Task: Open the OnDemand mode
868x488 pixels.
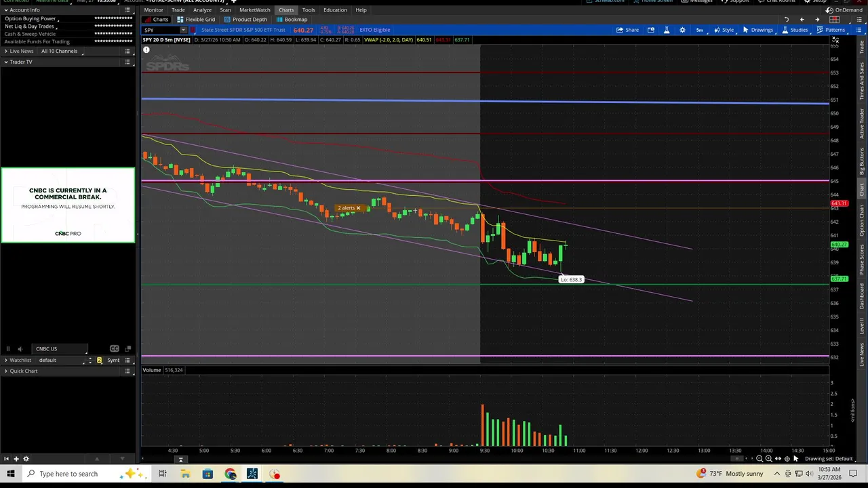Action: tap(844, 10)
